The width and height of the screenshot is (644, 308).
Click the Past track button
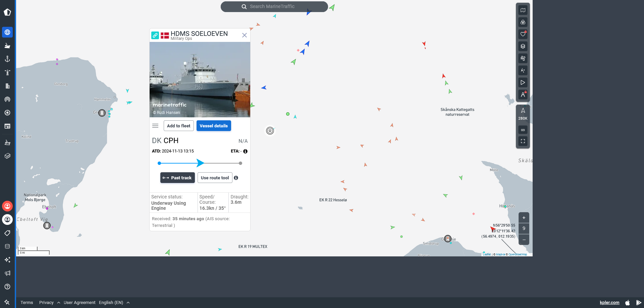177,178
